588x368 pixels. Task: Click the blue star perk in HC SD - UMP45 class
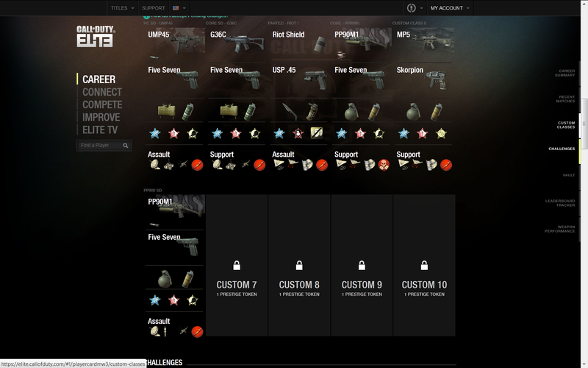point(155,133)
